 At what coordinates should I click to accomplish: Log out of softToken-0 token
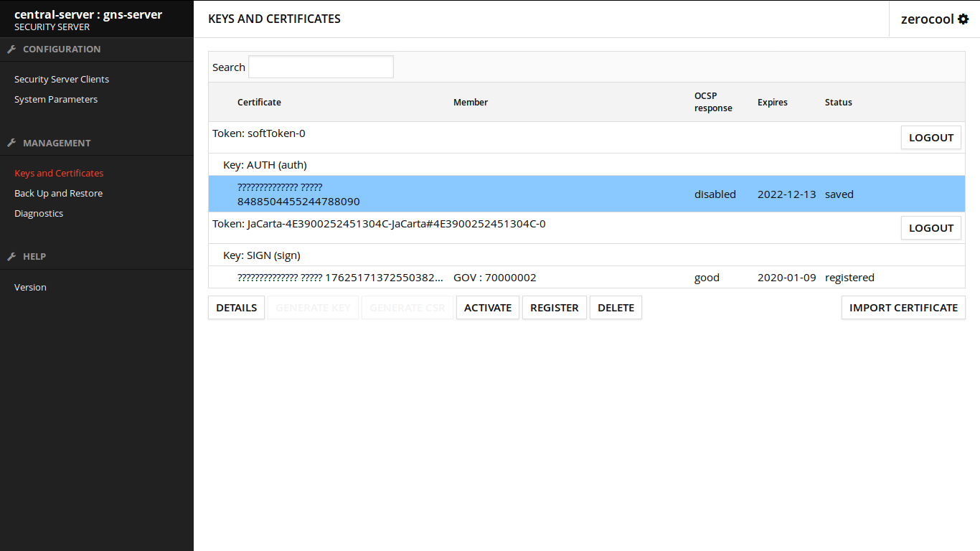[930, 138]
